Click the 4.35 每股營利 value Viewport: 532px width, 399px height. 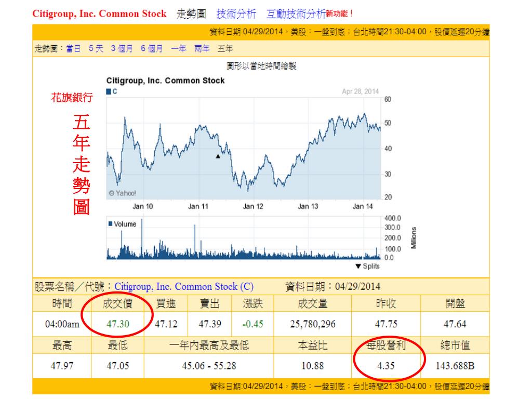(386, 366)
